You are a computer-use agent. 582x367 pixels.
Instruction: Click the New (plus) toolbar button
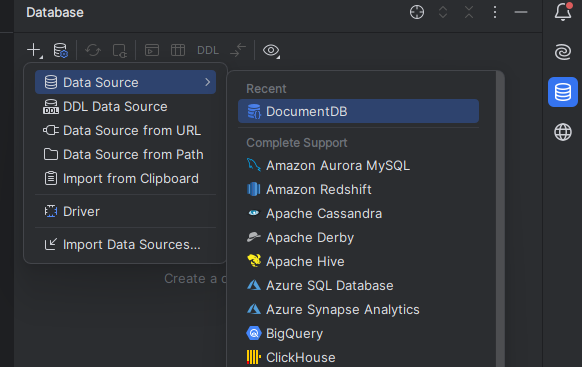pos(34,50)
